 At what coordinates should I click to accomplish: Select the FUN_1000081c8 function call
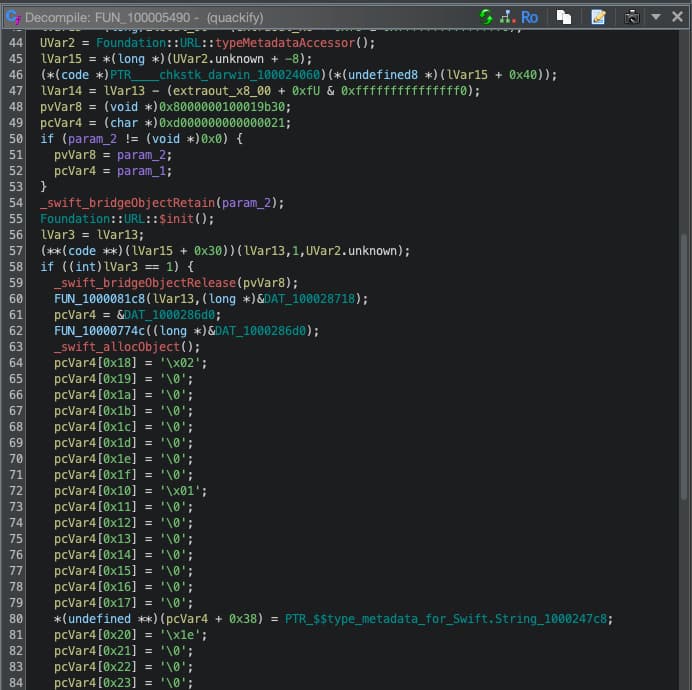click(96, 299)
